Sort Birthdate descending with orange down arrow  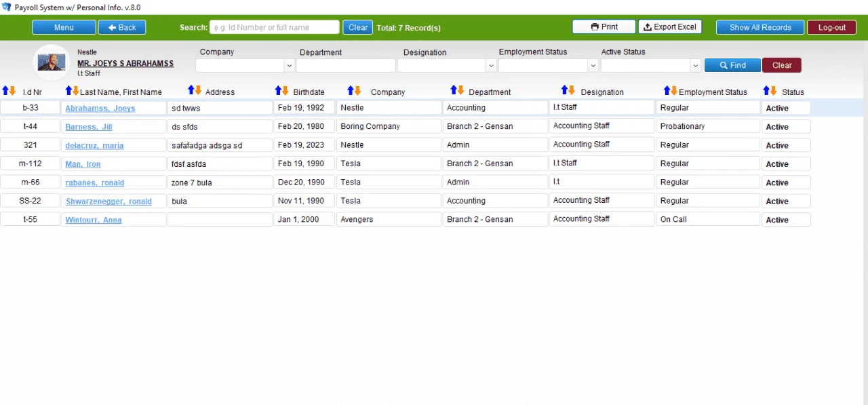pyautogui.click(x=285, y=90)
